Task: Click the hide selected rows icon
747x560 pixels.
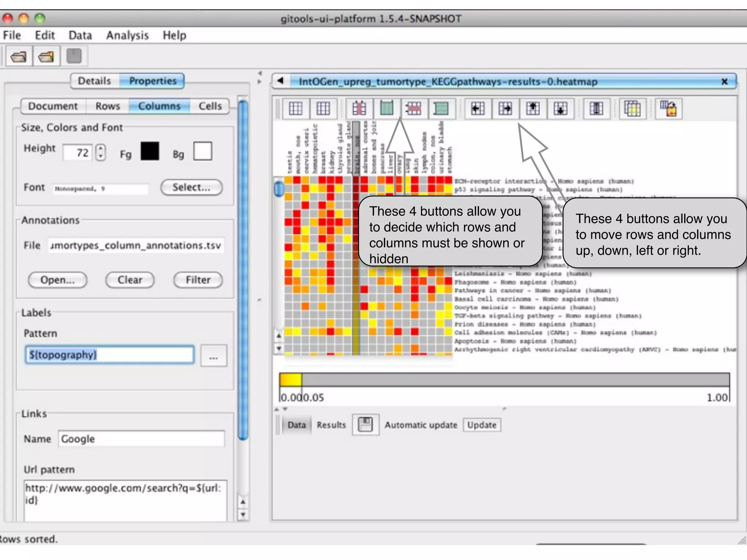Action: [414, 108]
